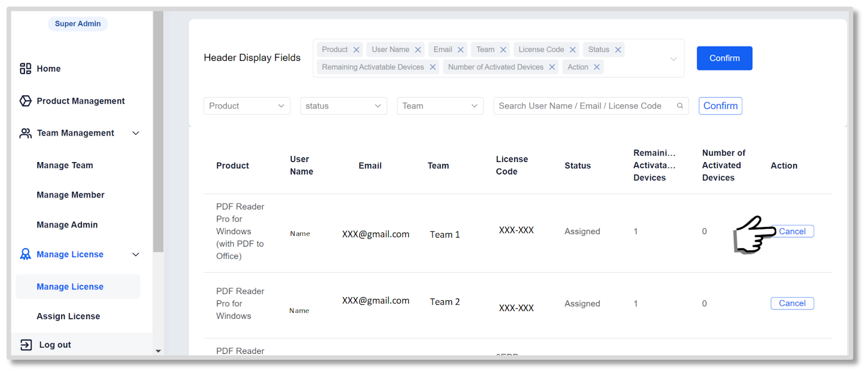Go to Manage Member

click(x=71, y=195)
